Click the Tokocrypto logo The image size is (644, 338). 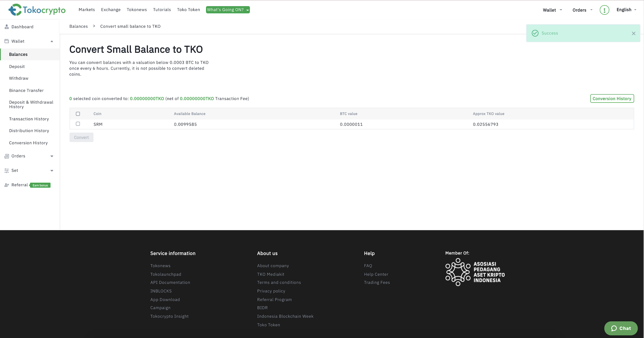click(x=37, y=10)
